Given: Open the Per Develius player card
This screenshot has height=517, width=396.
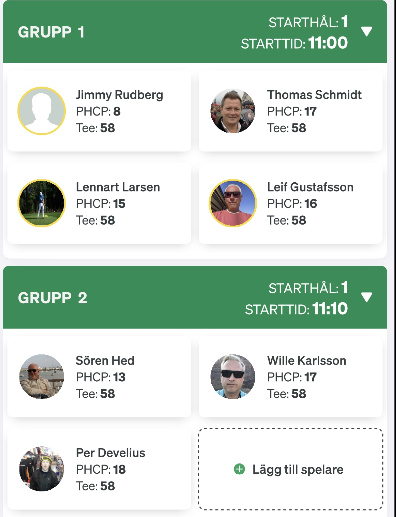Looking at the screenshot, I should [99, 469].
